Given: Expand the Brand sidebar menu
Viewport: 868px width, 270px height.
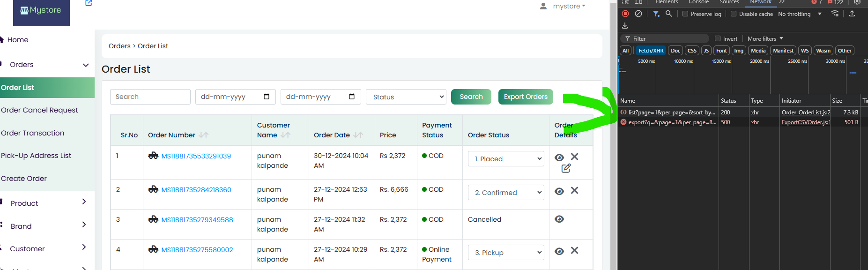Looking at the screenshot, I should point(84,225).
